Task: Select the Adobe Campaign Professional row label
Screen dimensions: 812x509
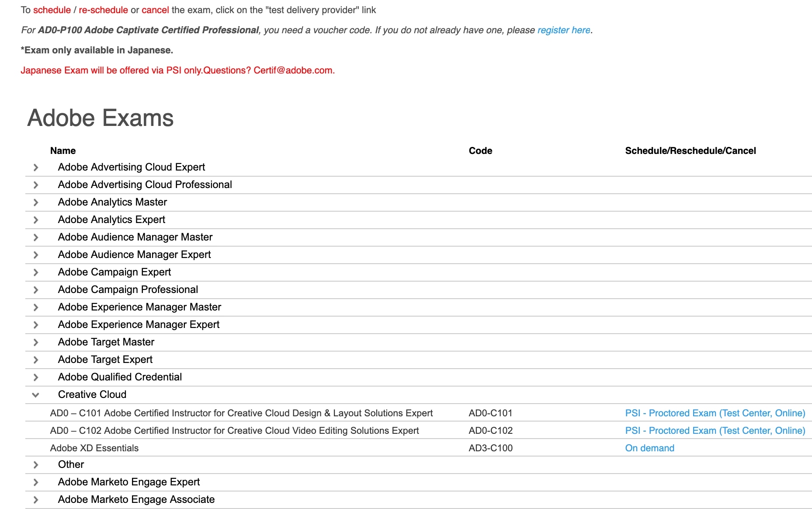Action: coord(128,289)
